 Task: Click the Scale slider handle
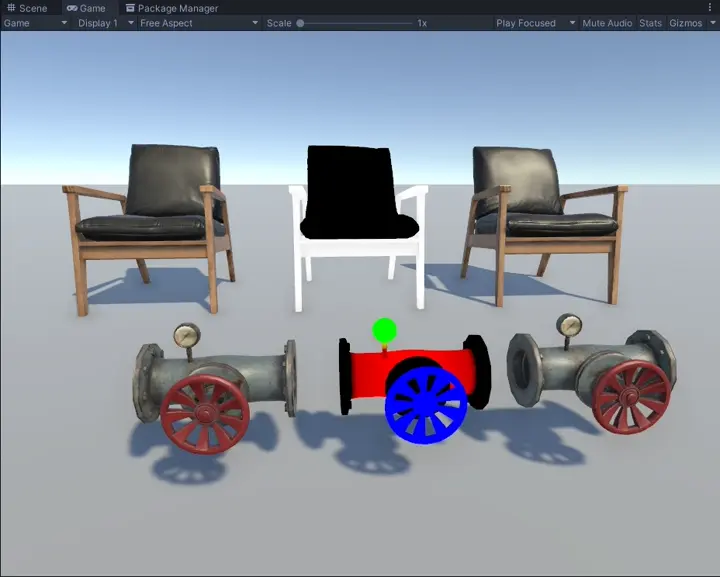pos(300,23)
